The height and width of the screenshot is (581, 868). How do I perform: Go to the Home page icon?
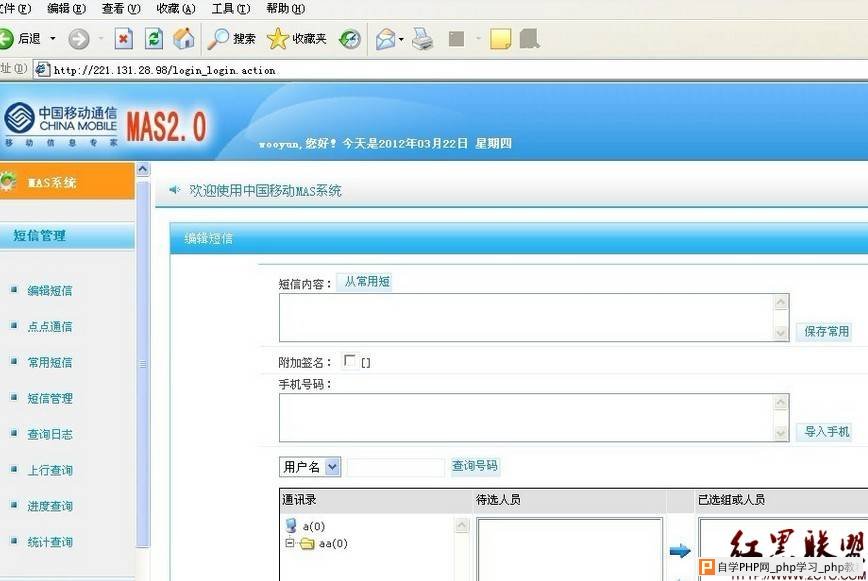[184, 39]
